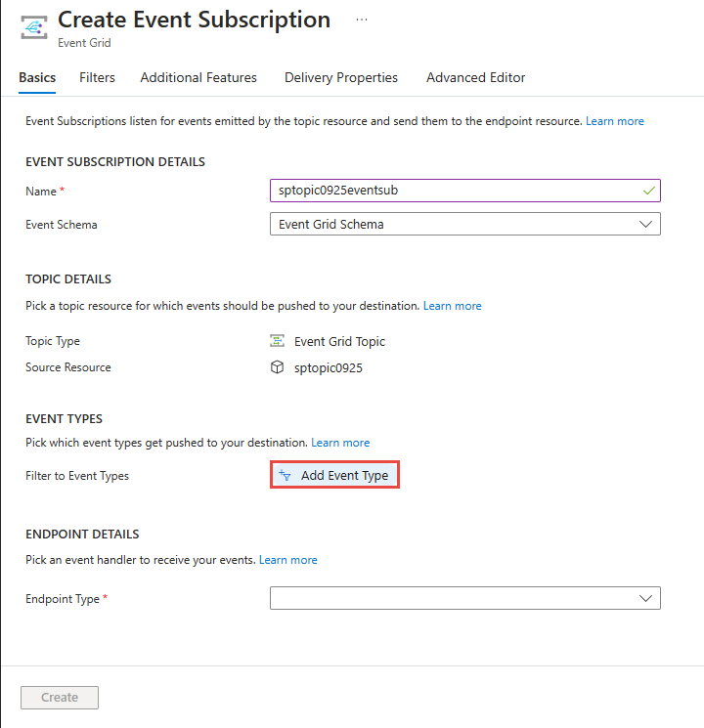Viewport: 704px width, 728px height.
Task: Open the Advanced Editor tab
Action: [475, 78]
